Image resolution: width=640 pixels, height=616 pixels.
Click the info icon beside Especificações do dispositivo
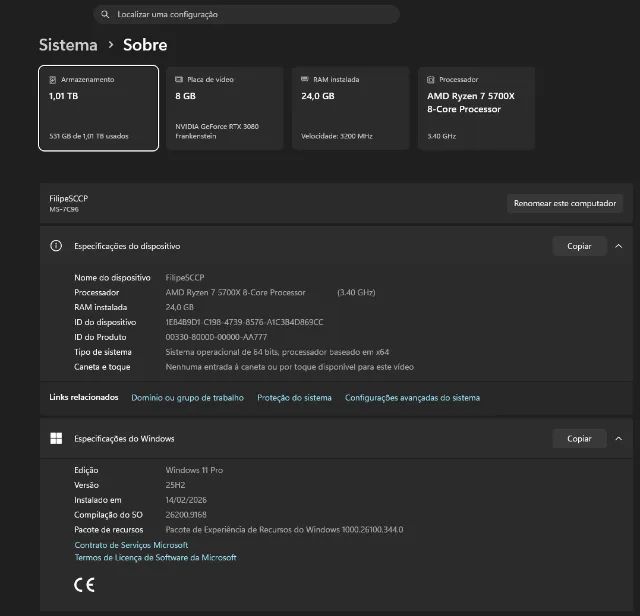click(56, 246)
